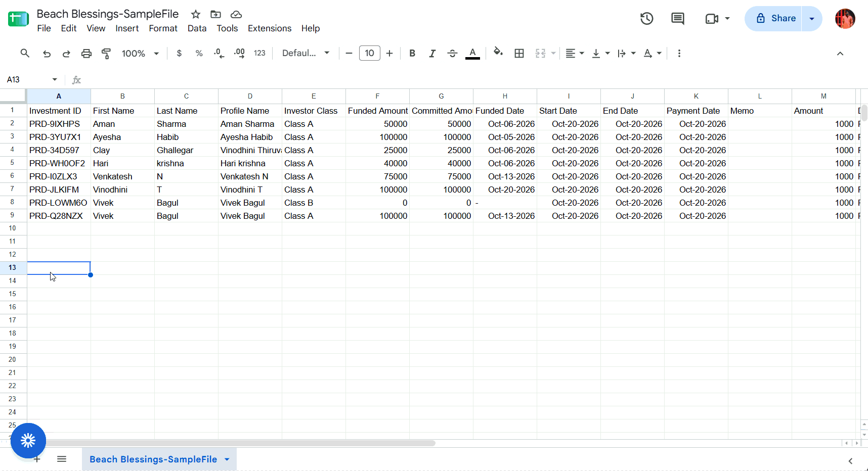Open the vertical align dropdown

pyautogui.click(x=600, y=53)
